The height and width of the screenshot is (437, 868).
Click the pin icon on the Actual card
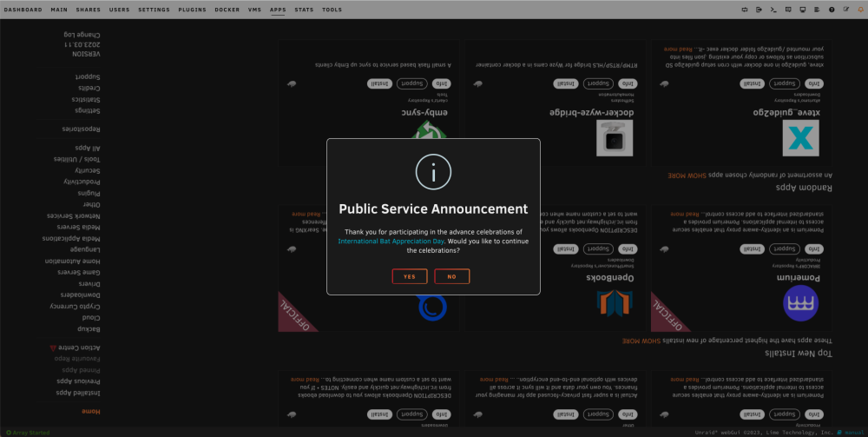pos(478,414)
